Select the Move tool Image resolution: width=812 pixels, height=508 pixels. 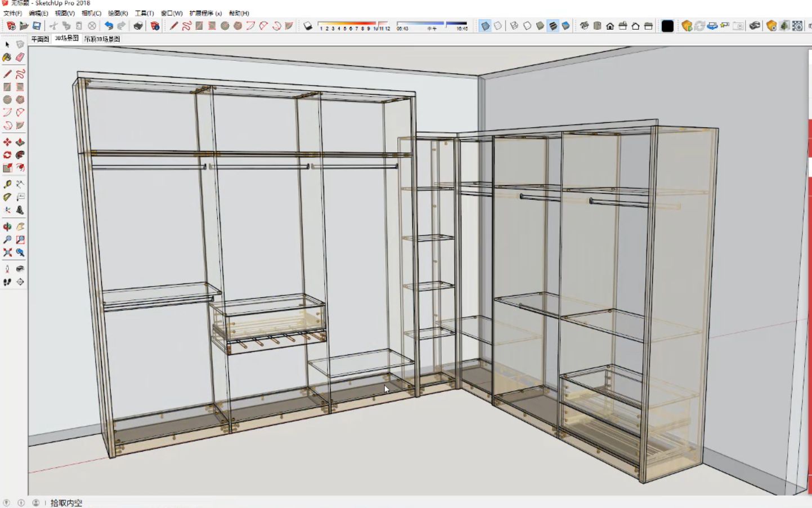click(7, 142)
